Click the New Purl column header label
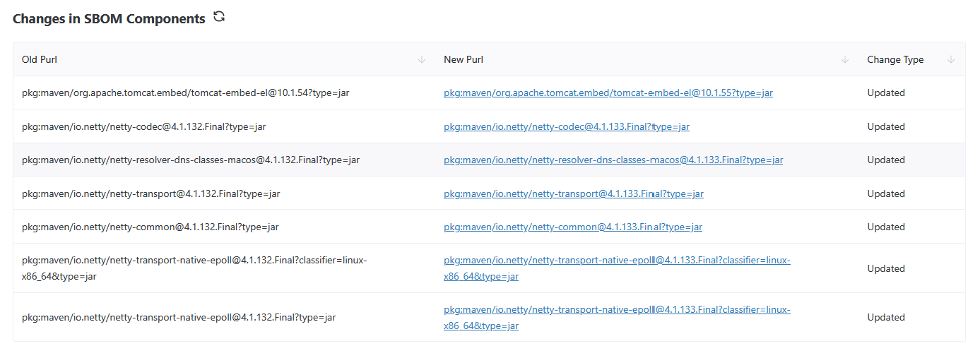This screenshot has height=346, width=980. click(464, 59)
